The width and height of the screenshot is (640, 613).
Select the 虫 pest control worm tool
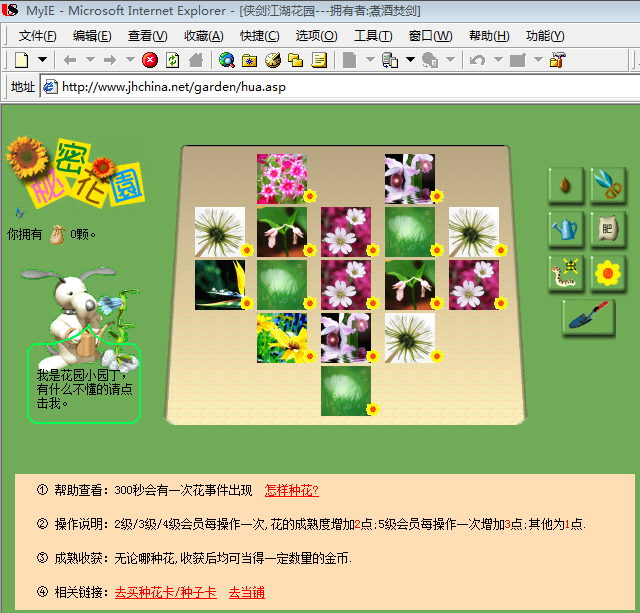point(565,273)
